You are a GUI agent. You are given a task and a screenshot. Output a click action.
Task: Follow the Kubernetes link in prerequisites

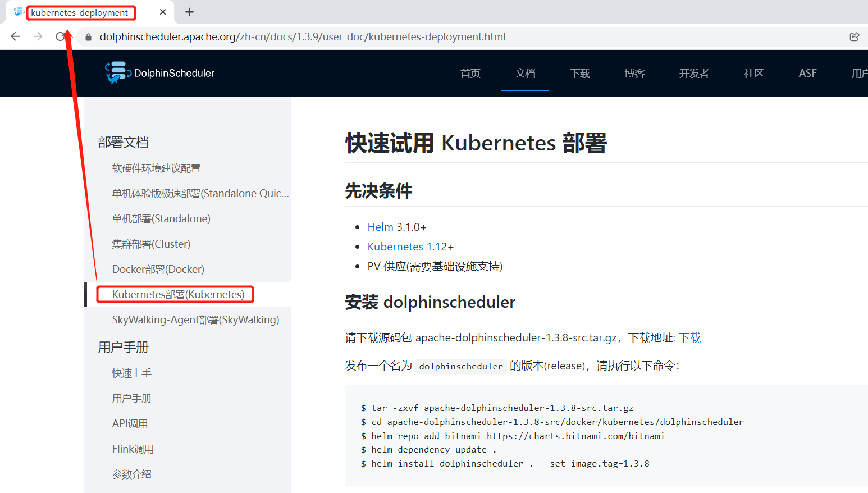point(395,247)
